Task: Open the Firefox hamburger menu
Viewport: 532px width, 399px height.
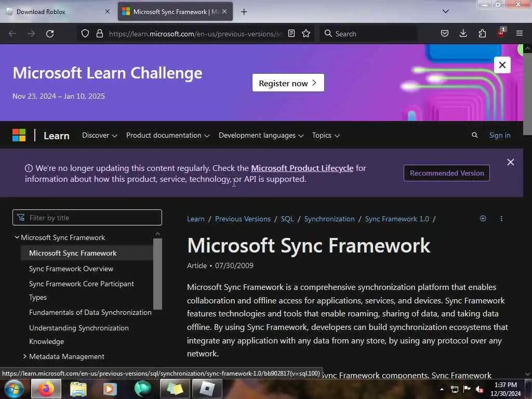Action: coord(520,33)
